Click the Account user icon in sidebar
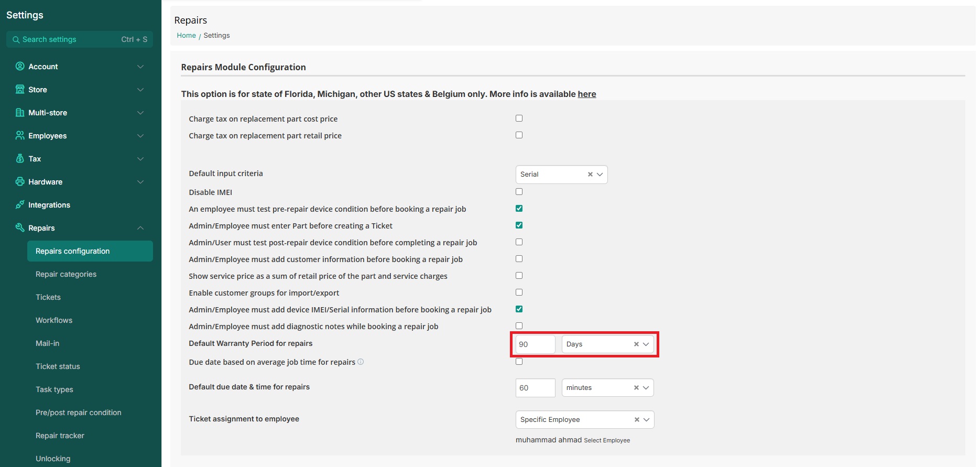The height and width of the screenshot is (467, 980). click(x=20, y=67)
